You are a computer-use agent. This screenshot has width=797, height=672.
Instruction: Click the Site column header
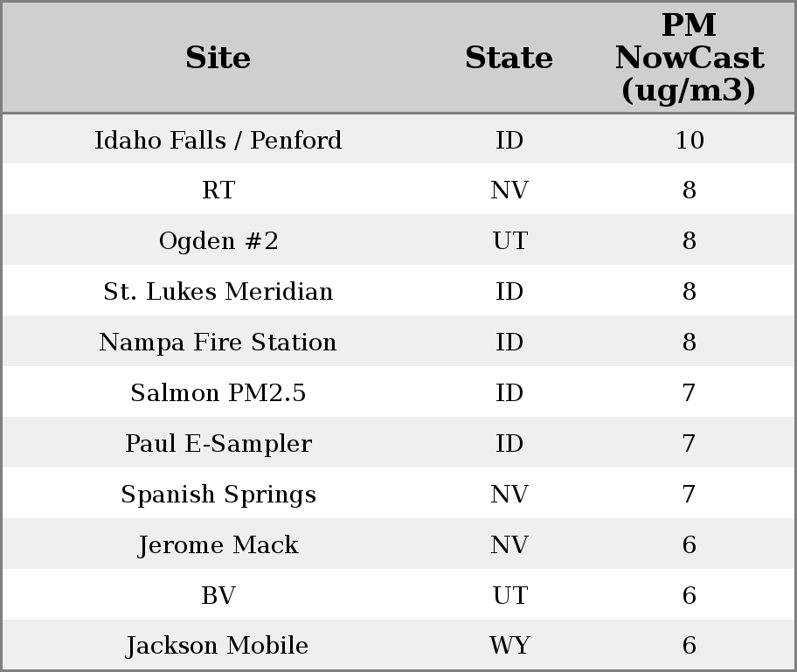[218, 58]
